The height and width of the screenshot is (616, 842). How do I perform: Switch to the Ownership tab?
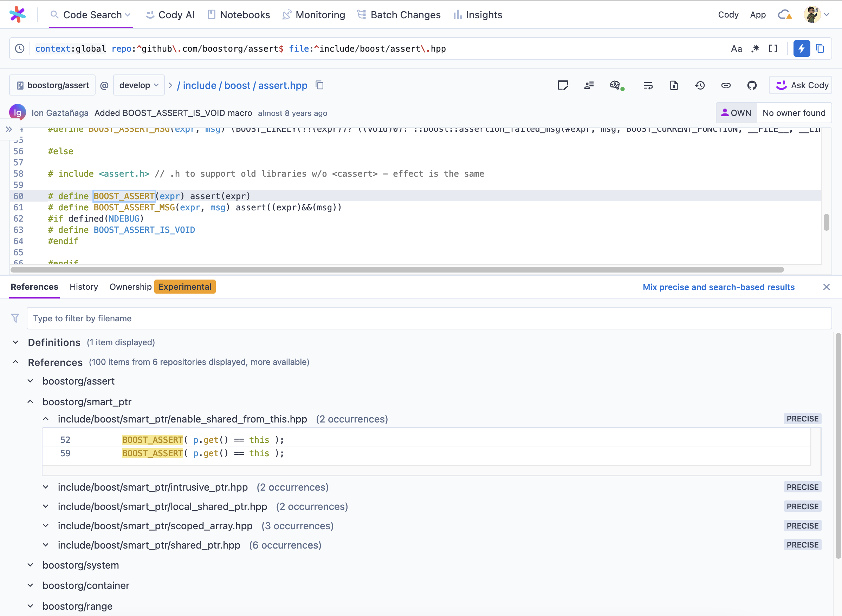pos(131,287)
